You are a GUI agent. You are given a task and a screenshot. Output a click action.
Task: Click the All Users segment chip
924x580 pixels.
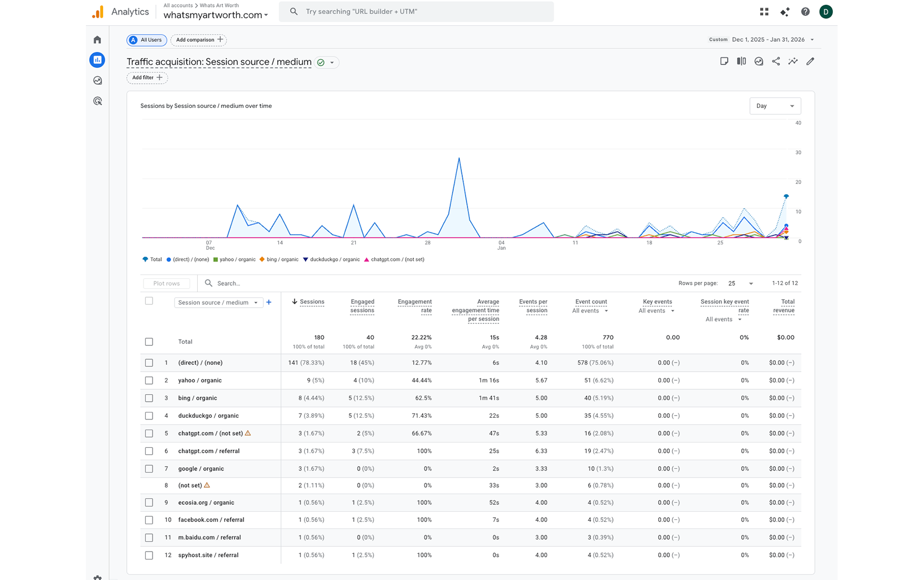(146, 40)
